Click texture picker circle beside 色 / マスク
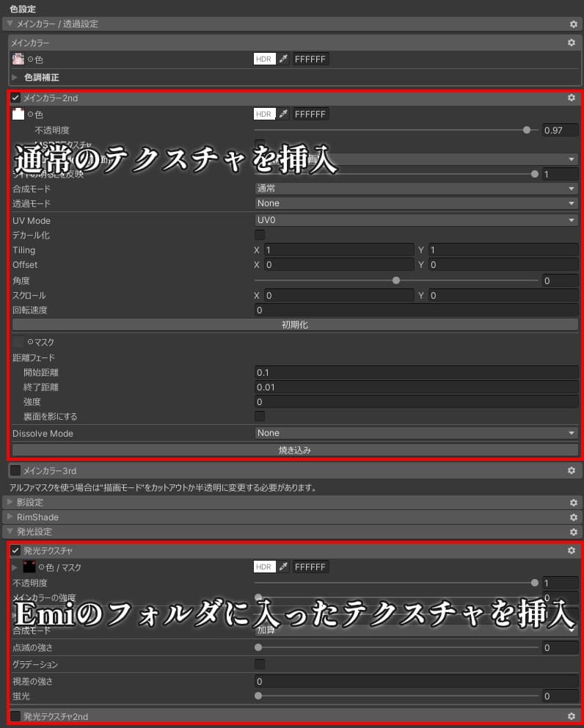 tap(42, 567)
